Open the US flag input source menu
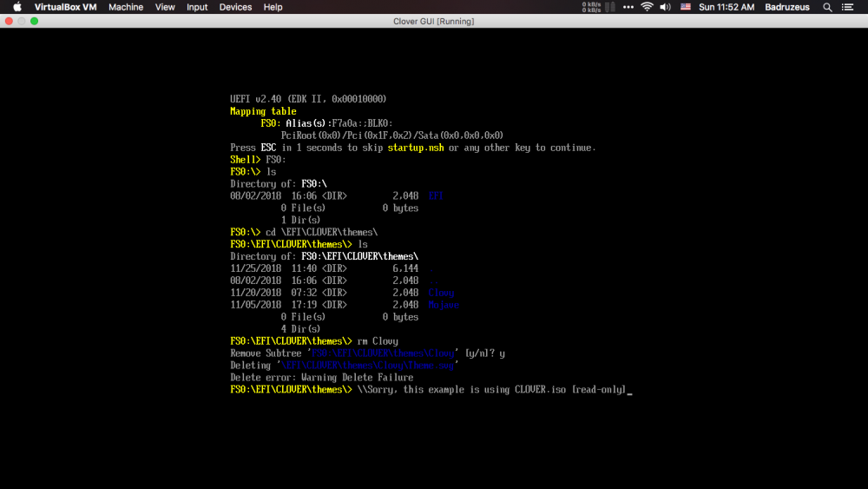This screenshot has width=868, height=489. click(x=686, y=7)
